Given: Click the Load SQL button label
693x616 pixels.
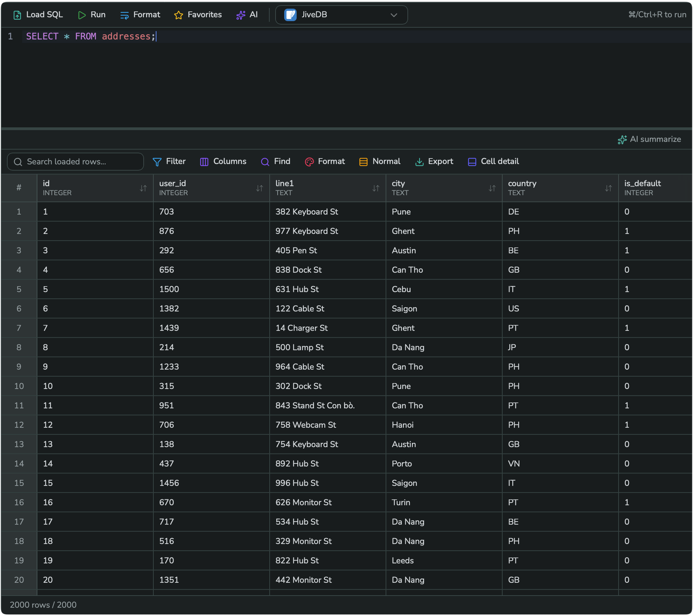Looking at the screenshot, I should click(x=45, y=15).
